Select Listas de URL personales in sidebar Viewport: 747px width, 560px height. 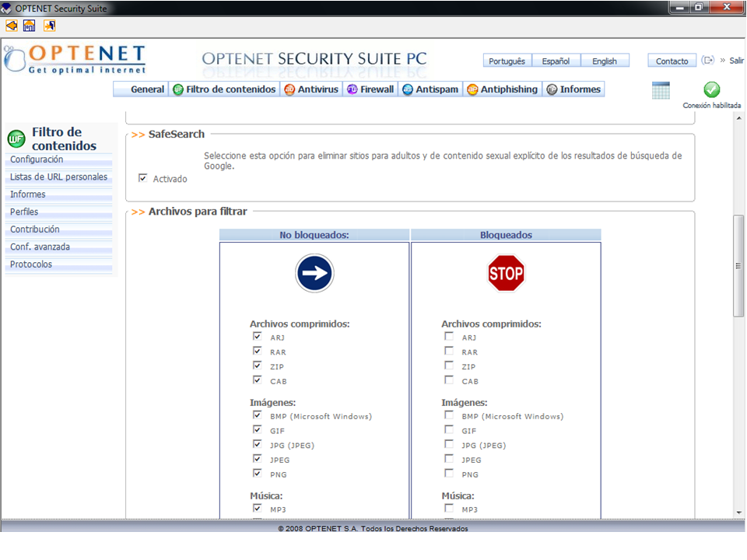pyautogui.click(x=58, y=177)
